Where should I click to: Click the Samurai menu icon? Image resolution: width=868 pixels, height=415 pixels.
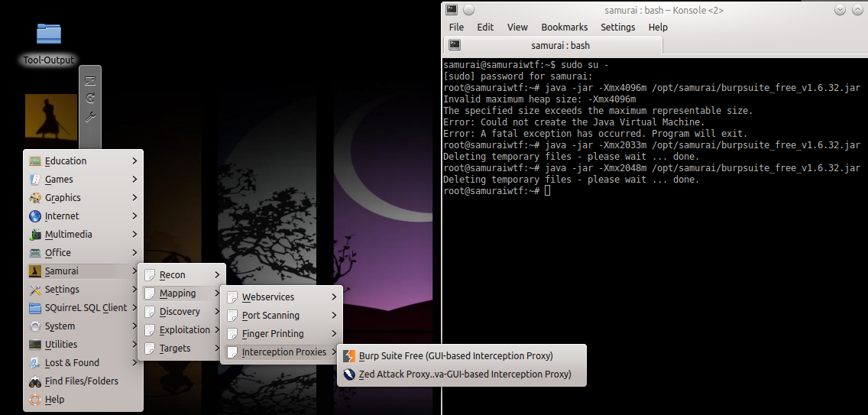click(35, 271)
